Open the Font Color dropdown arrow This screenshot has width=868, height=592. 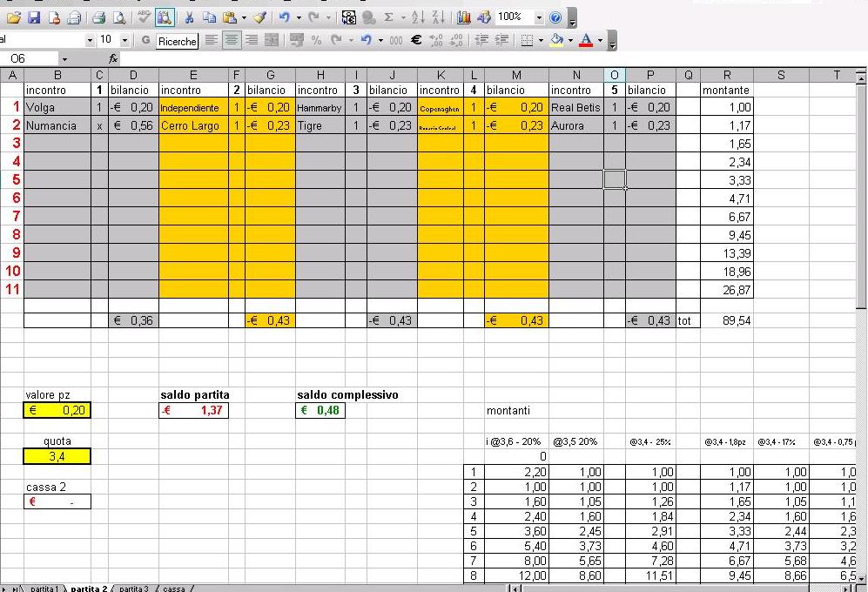[x=600, y=40]
